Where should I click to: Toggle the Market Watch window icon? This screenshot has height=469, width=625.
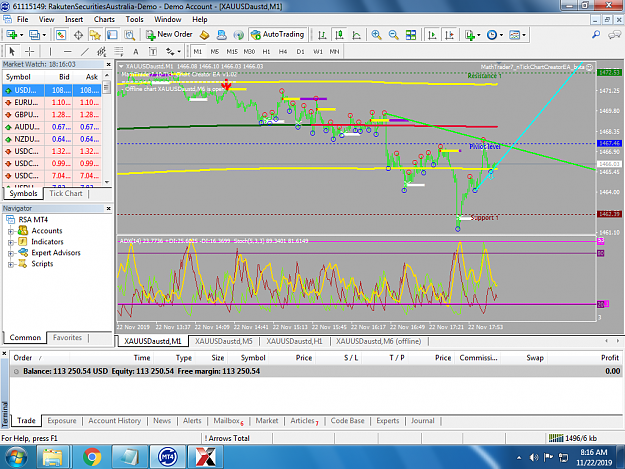point(61,35)
